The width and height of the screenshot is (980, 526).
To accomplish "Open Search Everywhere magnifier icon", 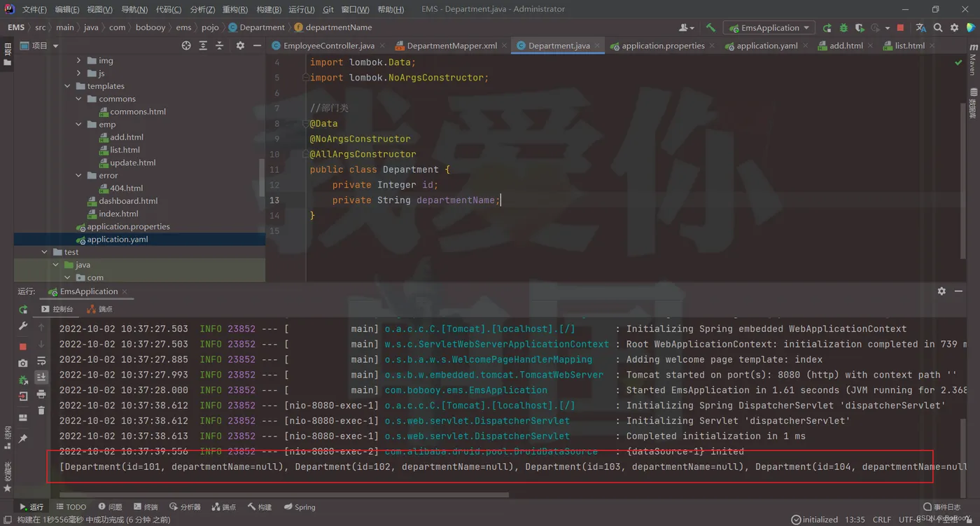I will 938,28.
